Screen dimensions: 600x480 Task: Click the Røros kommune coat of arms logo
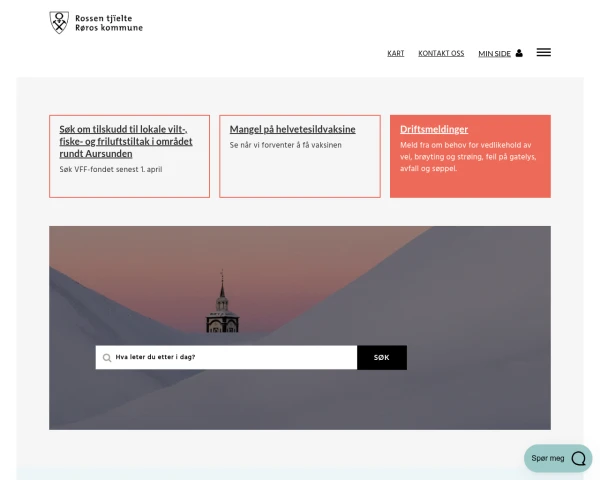59,23
